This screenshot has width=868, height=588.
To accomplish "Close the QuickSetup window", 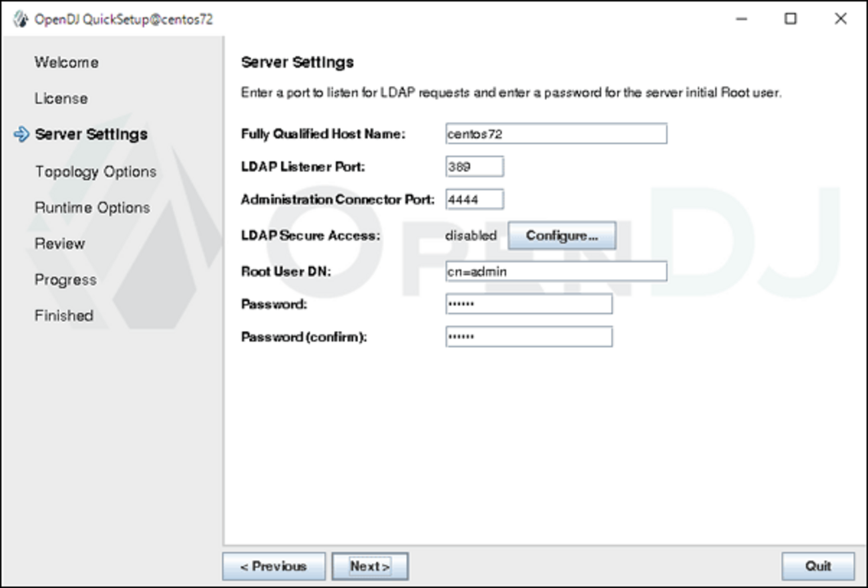I will coord(841,19).
